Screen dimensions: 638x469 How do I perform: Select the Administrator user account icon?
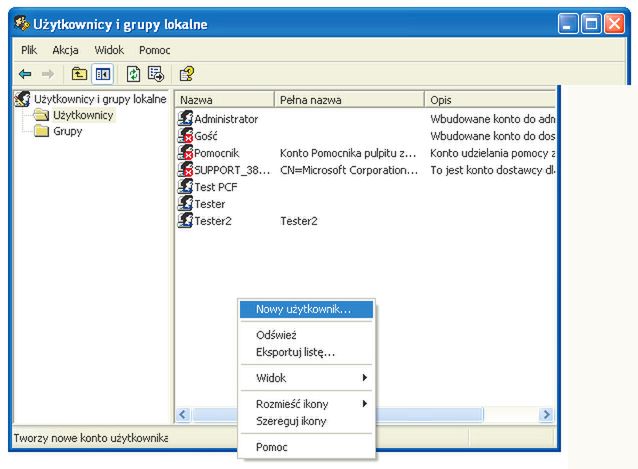tap(185, 119)
